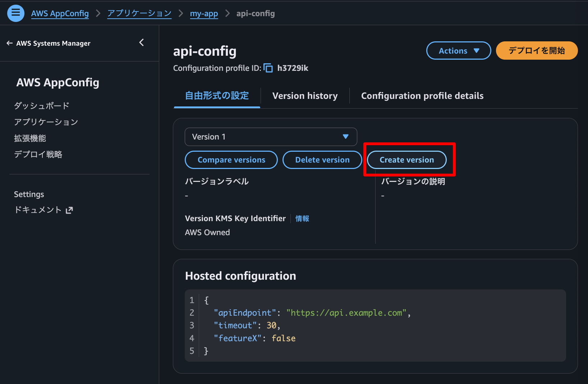The image size is (588, 384).
Task: Click the external link icon beside ドキュメント
Action: (69, 210)
